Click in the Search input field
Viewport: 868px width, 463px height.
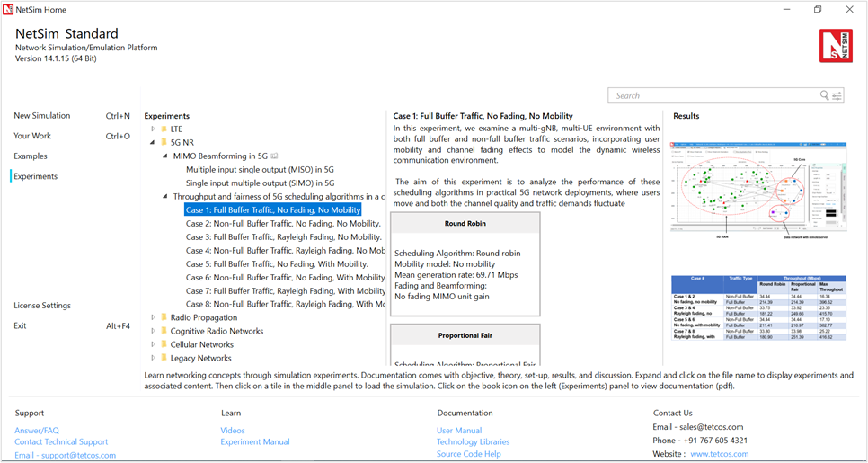714,95
